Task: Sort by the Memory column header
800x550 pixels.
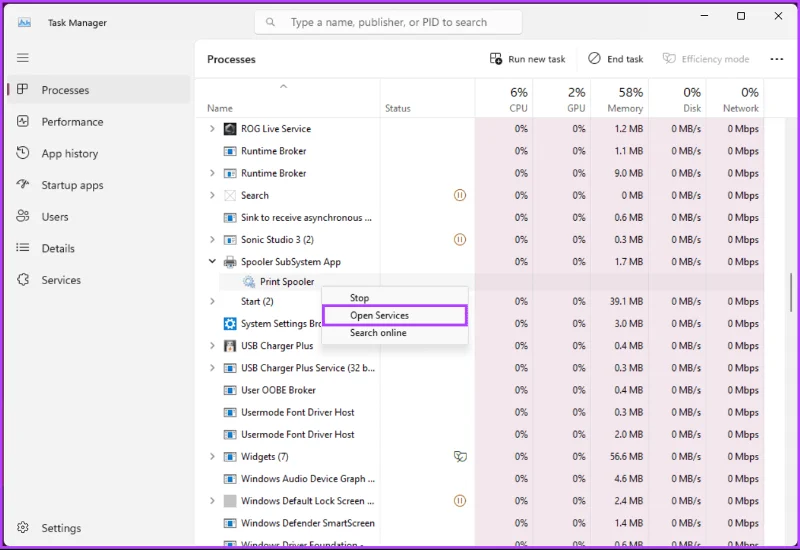Action: pos(620,99)
